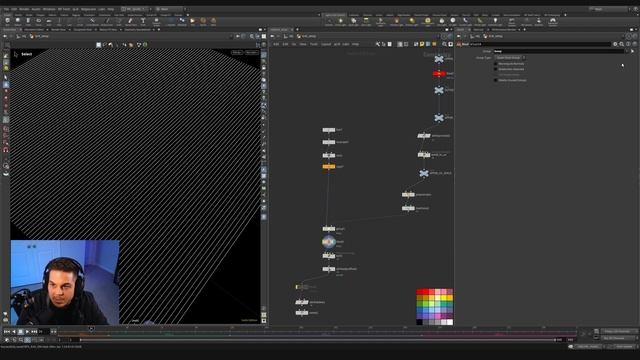The image size is (640, 360).
Task: Add an Ambient Light from the shelf
Action: pyautogui.click(x=495, y=21)
